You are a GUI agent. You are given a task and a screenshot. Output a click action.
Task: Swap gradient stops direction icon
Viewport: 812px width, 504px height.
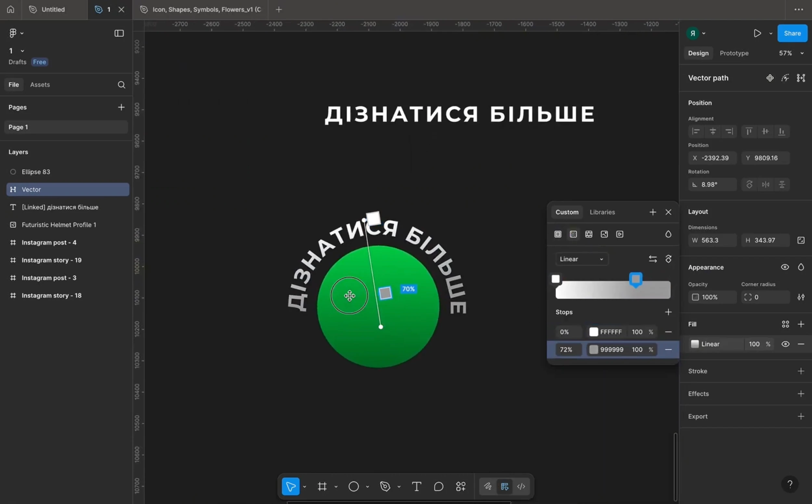click(652, 259)
